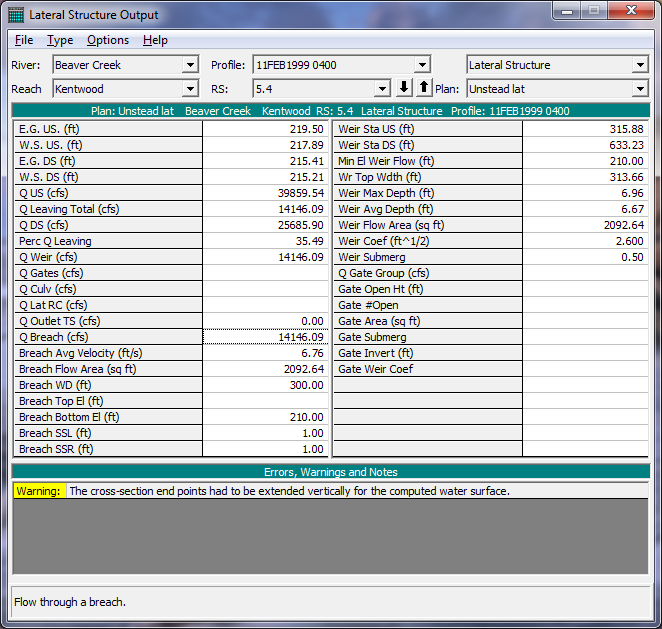The height and width of the screenshot is (629, 662).
Task: Open the Profile dropdown 11FEB1999 0400
Action: (422, 65)
